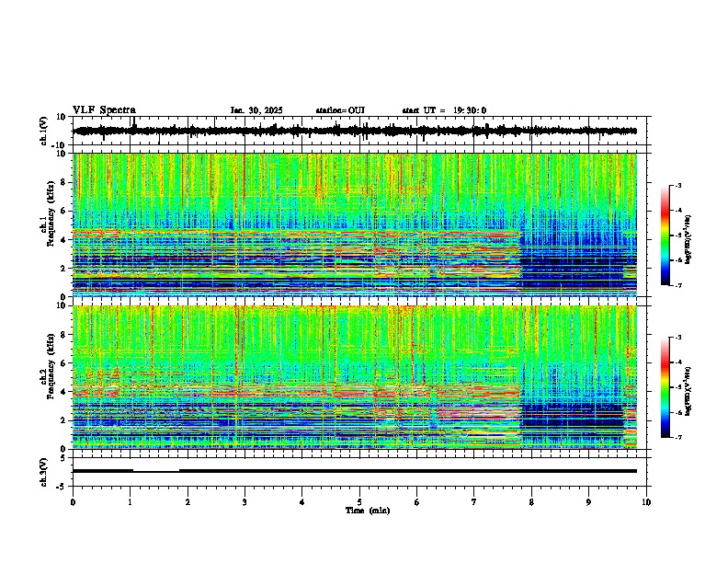Click the ch.1 voltage waveform trace
728x563 pixels.
[x=355, y=131]
